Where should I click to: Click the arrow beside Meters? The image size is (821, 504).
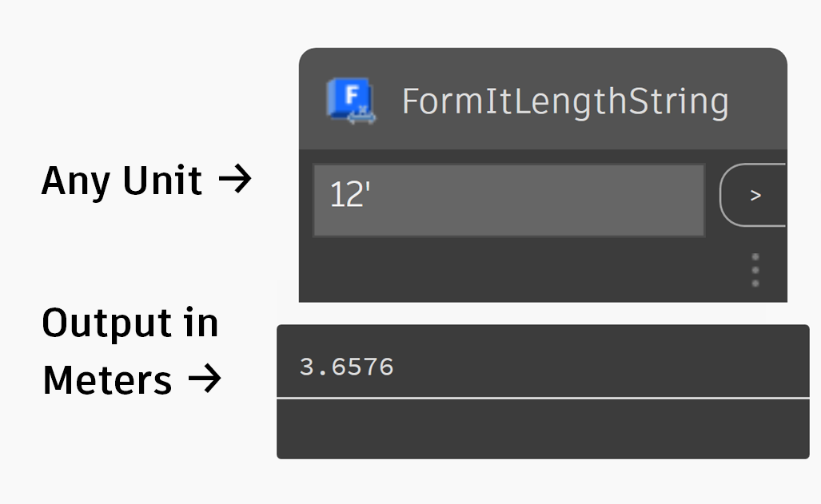click(x=205, y=379)
